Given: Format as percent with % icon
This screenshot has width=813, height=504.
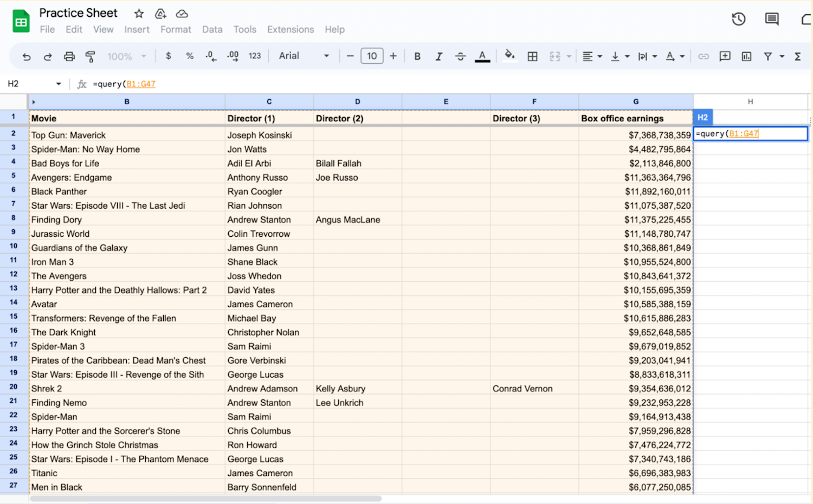Looking at the screenshot, I should (x=190, y=56).
